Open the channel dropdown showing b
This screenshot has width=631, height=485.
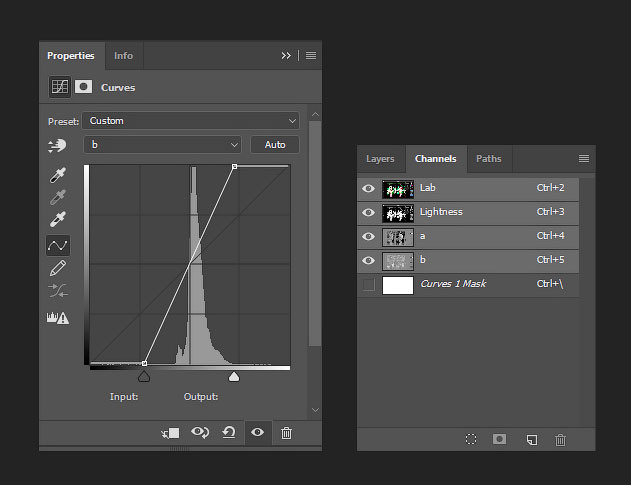coord(162,144)
